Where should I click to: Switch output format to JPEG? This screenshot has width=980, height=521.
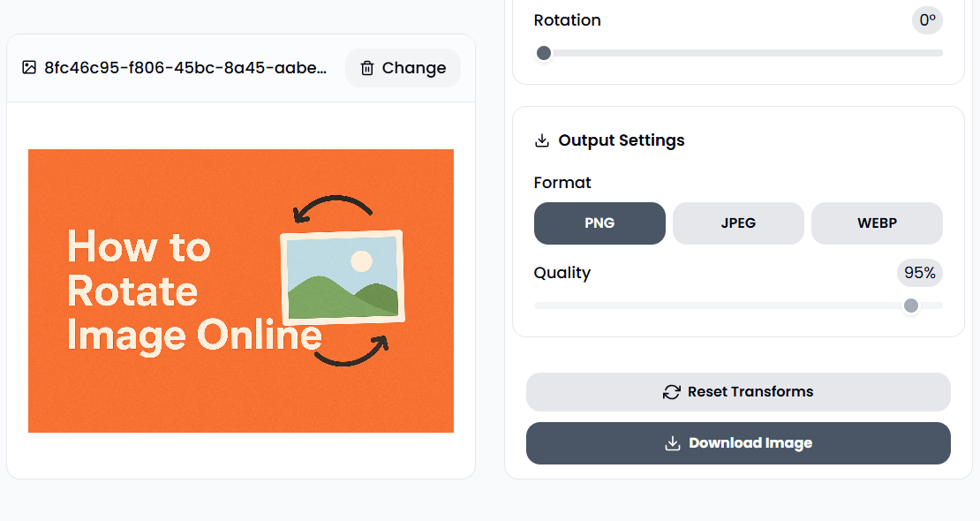click(738, 223)
